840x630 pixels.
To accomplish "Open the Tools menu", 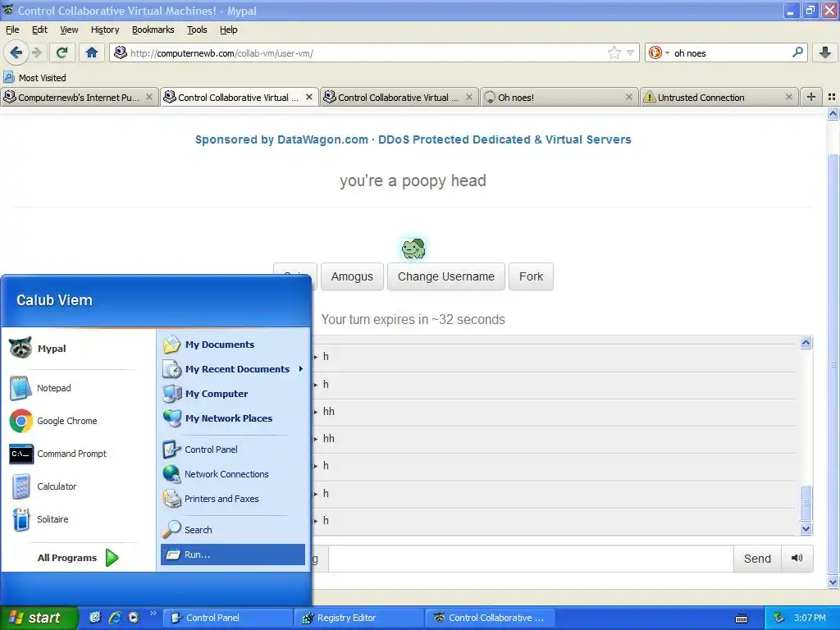I will pos(197,30).
